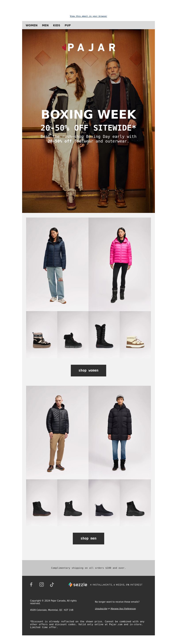Open the women's pink puffer jacket image
Screen dimensions: 177x644
point(120,264)
